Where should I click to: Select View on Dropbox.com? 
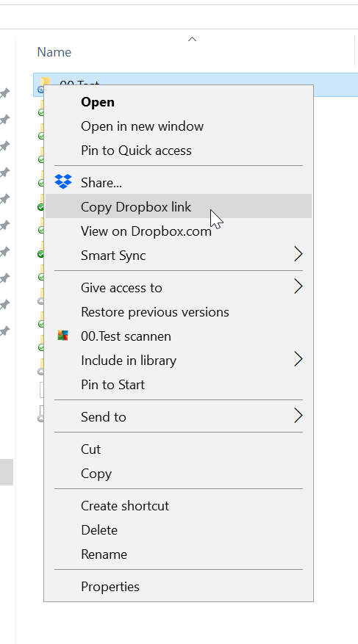(x=179, y=231)
